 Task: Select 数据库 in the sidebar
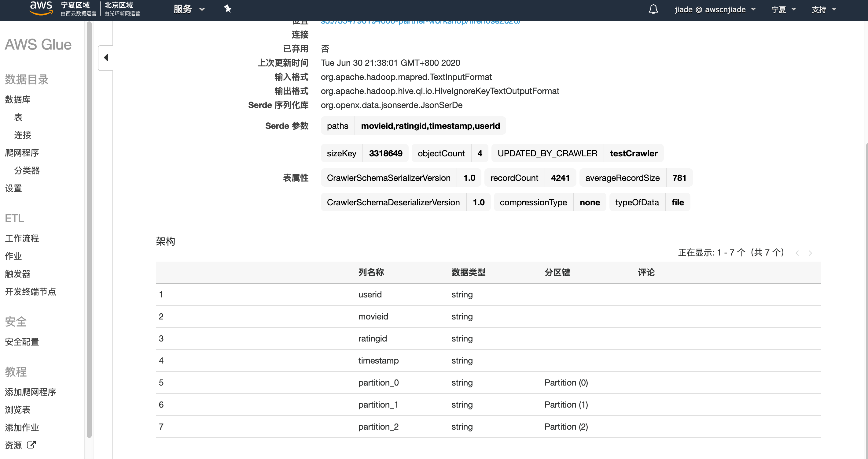[18, 99]
